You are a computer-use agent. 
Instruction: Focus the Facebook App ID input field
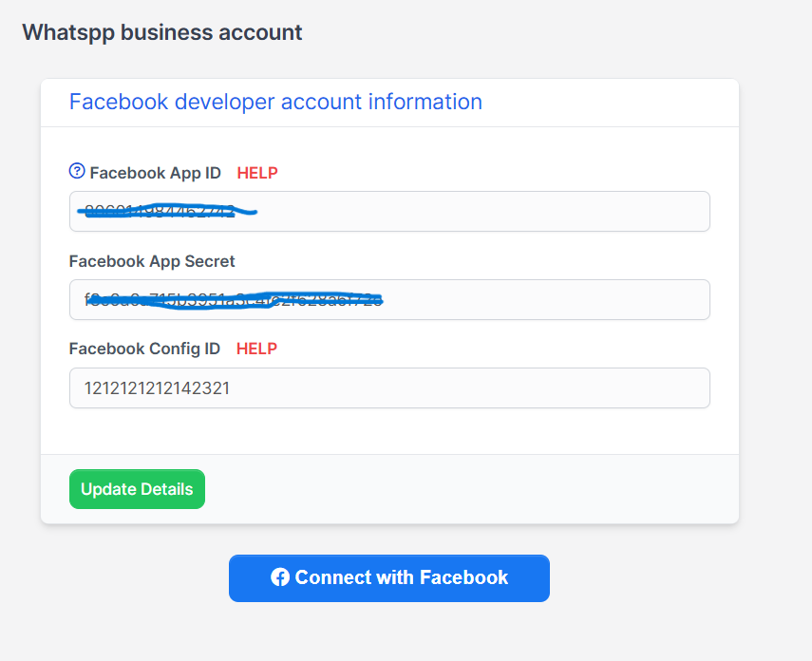389,212
